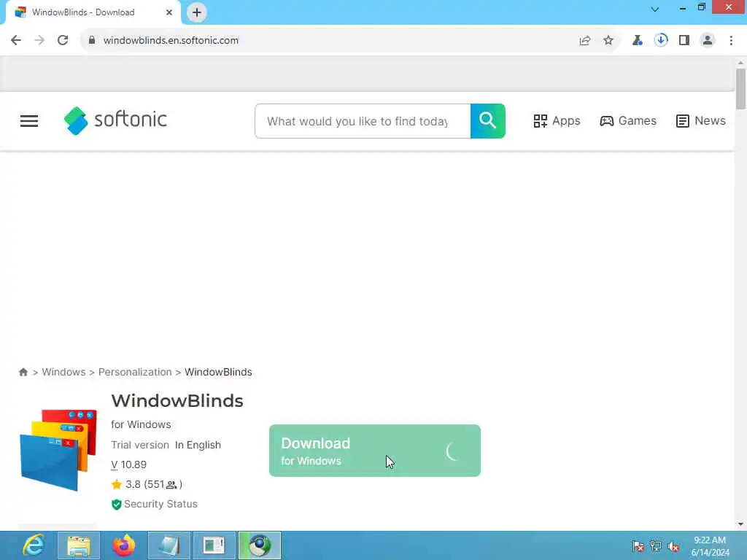This screenshot has width=747, height=560.
Task: Go back to previous page
Action: pos(16,41)
